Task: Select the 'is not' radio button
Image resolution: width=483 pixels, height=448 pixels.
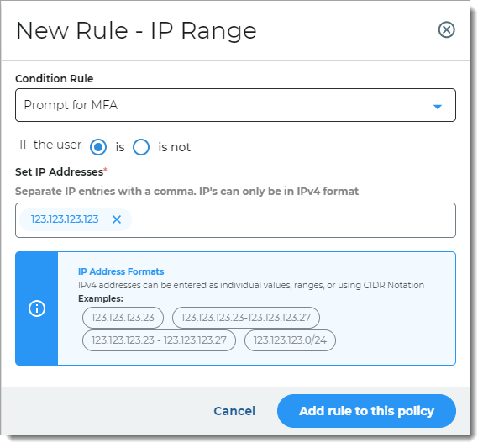Action: pyautogui.click(x=141, y=147)
